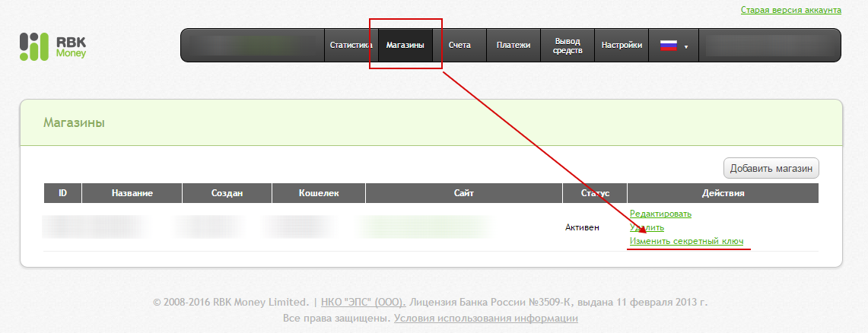Viewport: 868px width, 333px height.
Task: Expand the language dropdown arrow
Action: [x=685, y=47]
